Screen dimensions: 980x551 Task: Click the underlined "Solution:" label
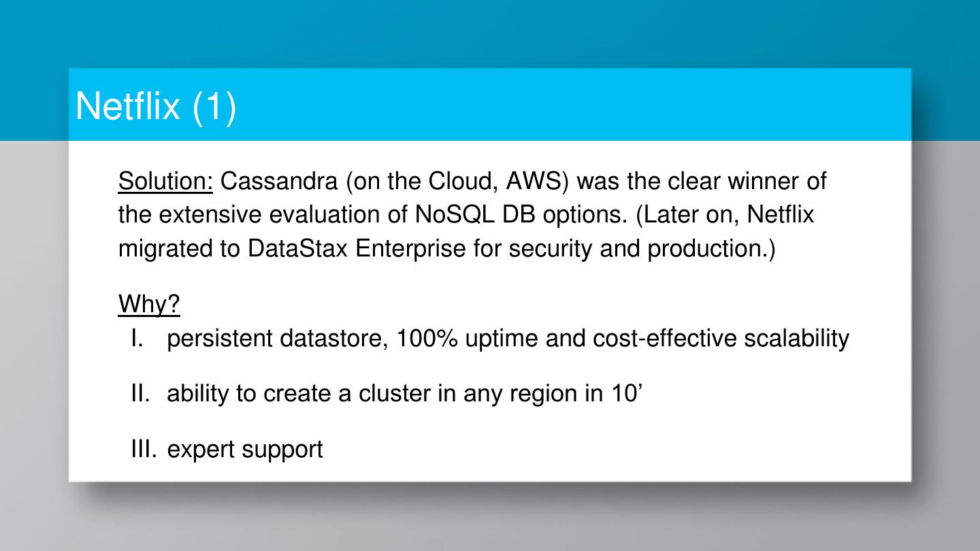(x=165, y=181)
